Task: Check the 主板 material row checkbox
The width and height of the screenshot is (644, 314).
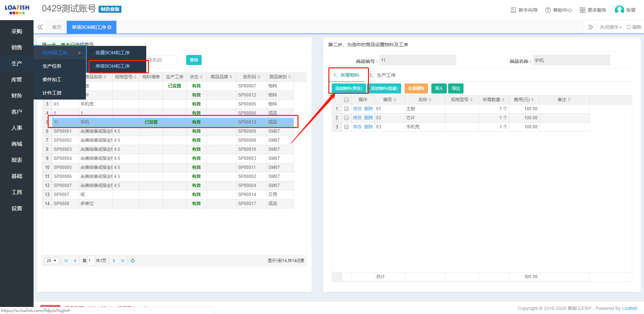Action: click(346, 109)
